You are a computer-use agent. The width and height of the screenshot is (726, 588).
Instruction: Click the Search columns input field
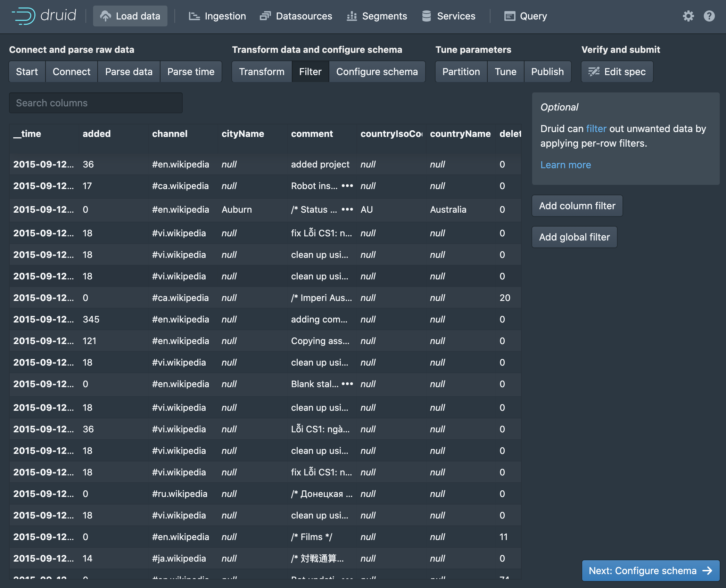[96, 103]
